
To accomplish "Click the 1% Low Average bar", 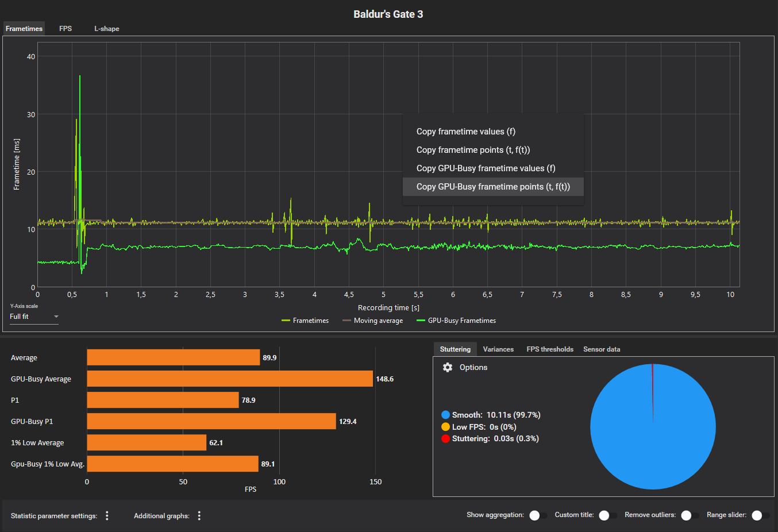I will point(147,442).
